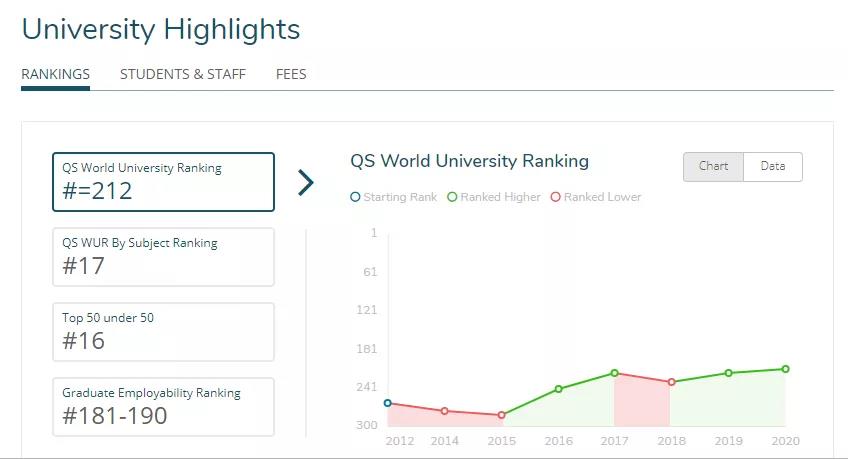Screen dimensions: 848x459
Task: Click the University Highlights heading
Action: click(161, 29)
